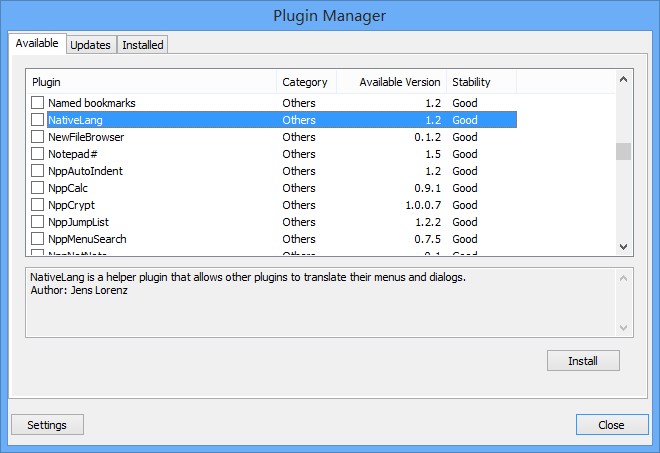Sort by the Stability column header
This screenshot has height=453, width=660.
click(x=482, y=82)
